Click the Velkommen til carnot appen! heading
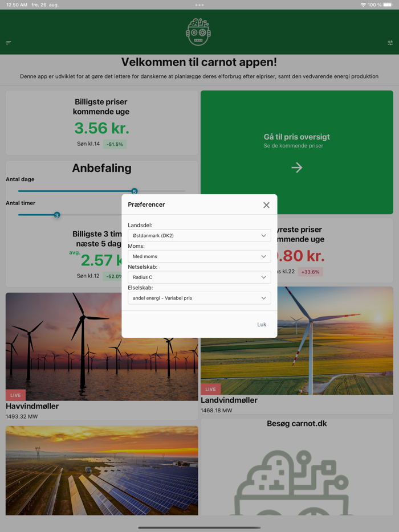 [x=199, y=62]
